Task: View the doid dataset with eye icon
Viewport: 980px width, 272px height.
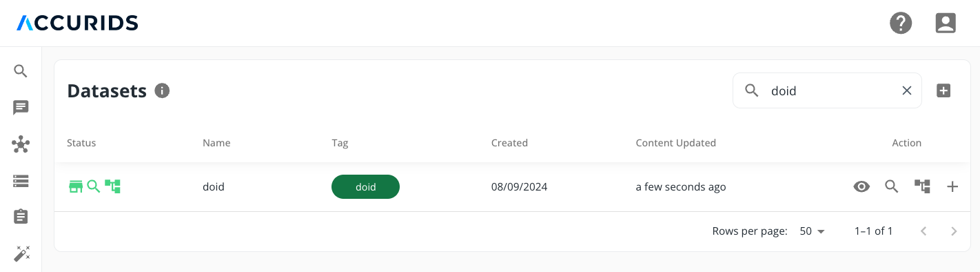Action: tap(861, 186)
